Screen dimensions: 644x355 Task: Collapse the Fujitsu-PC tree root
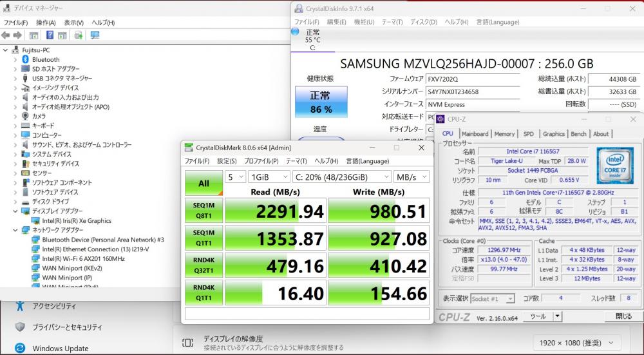coord(5,50)
